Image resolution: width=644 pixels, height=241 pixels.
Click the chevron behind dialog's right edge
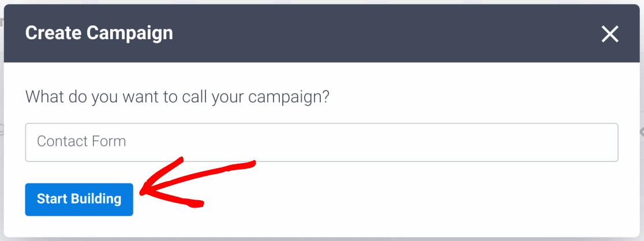coord(642,131)
